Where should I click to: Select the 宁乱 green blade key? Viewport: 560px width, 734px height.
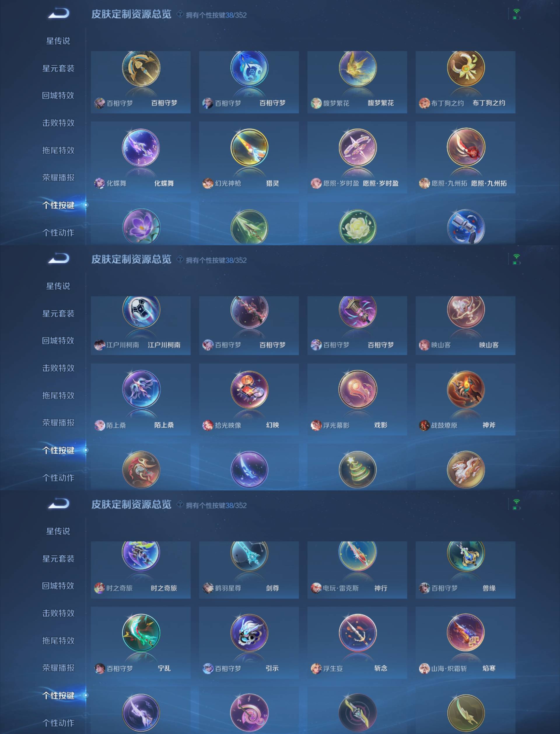coord(141,633)
